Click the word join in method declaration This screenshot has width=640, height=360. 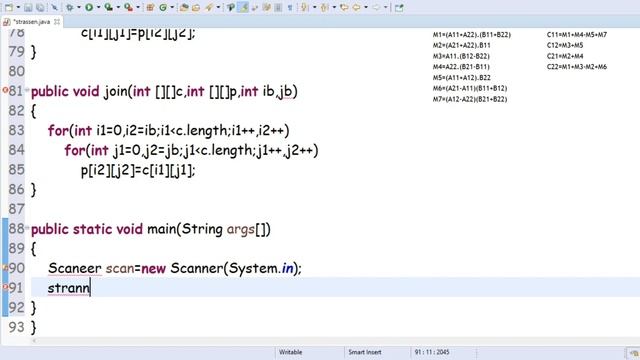(116, 91)
